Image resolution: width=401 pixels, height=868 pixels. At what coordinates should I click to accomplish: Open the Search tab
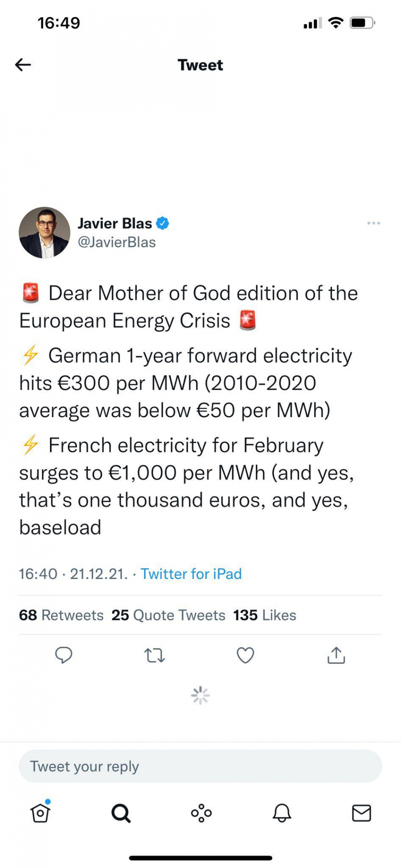121,813
